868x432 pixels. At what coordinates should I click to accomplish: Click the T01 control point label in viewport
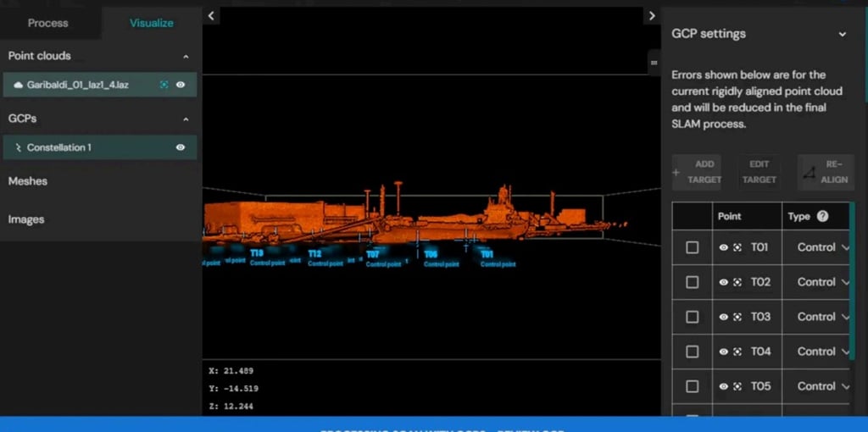click(x=498, y=259)
